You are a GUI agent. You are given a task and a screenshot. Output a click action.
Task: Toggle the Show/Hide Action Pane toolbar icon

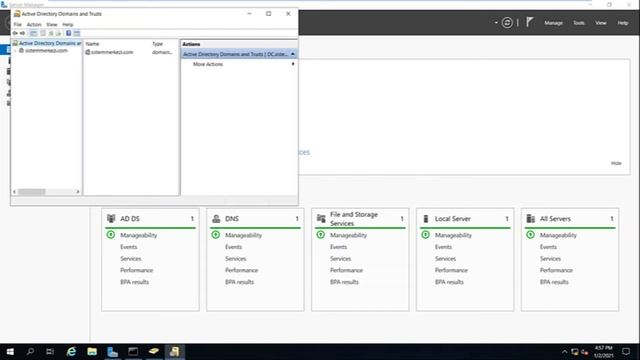point(77,33)
